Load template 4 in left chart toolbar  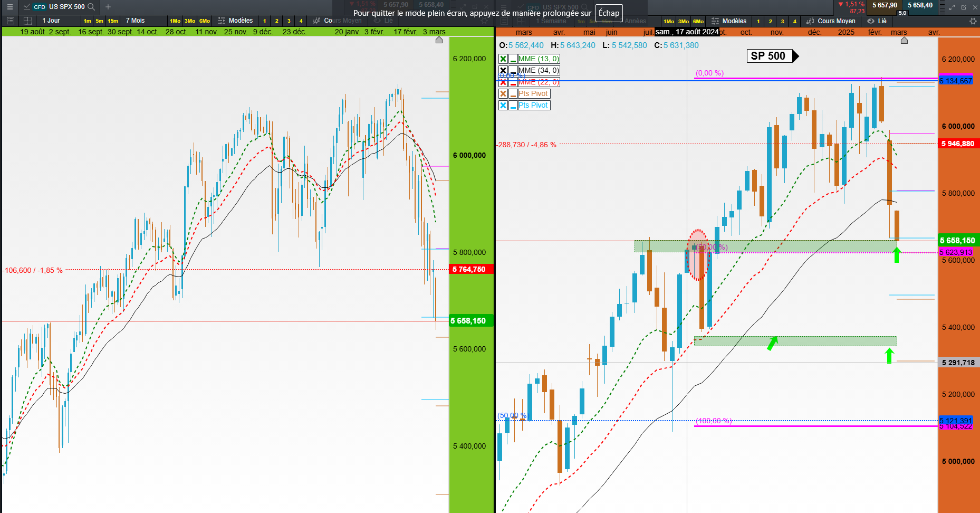click(x=301, y=21)
